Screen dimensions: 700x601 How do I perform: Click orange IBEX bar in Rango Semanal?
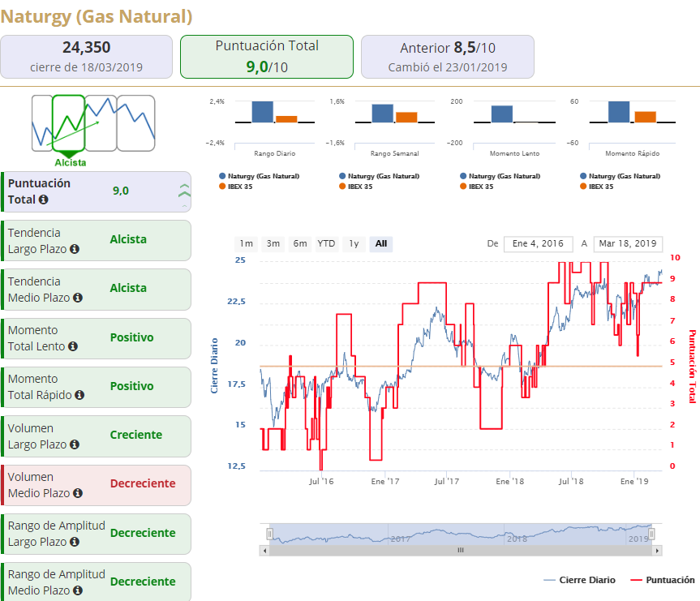406,117
